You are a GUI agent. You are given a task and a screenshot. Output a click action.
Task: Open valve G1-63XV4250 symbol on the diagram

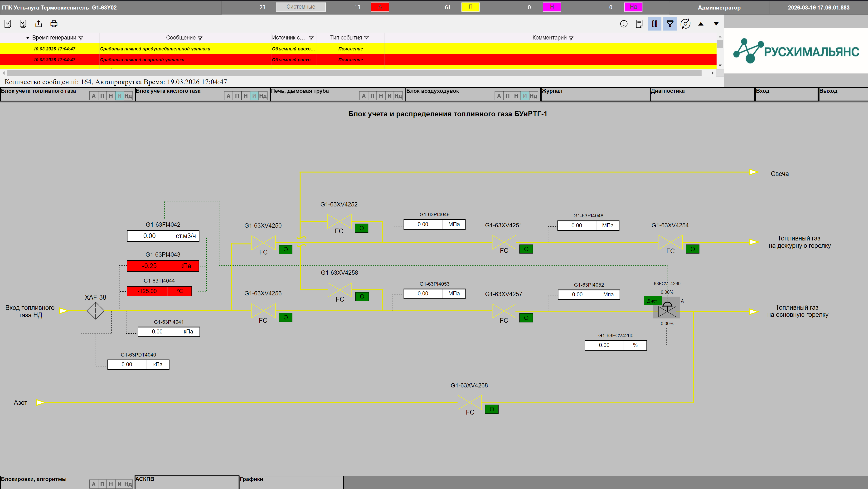[263, 243]
